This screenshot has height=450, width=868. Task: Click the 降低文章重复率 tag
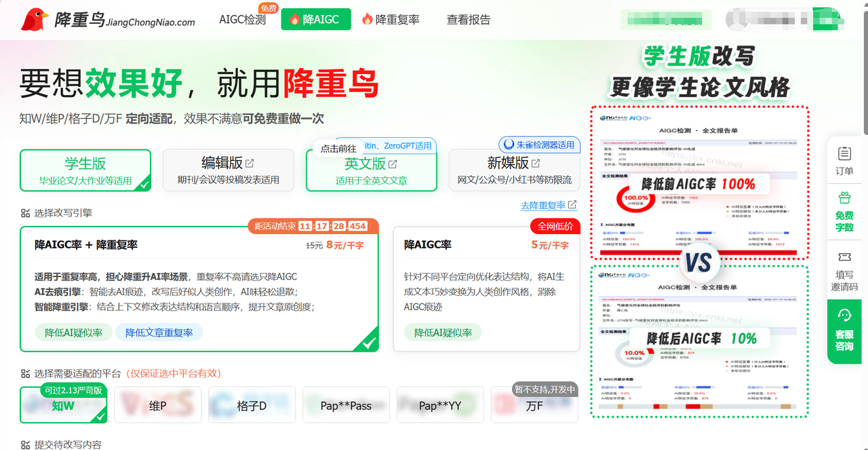(x=159, y=333)
